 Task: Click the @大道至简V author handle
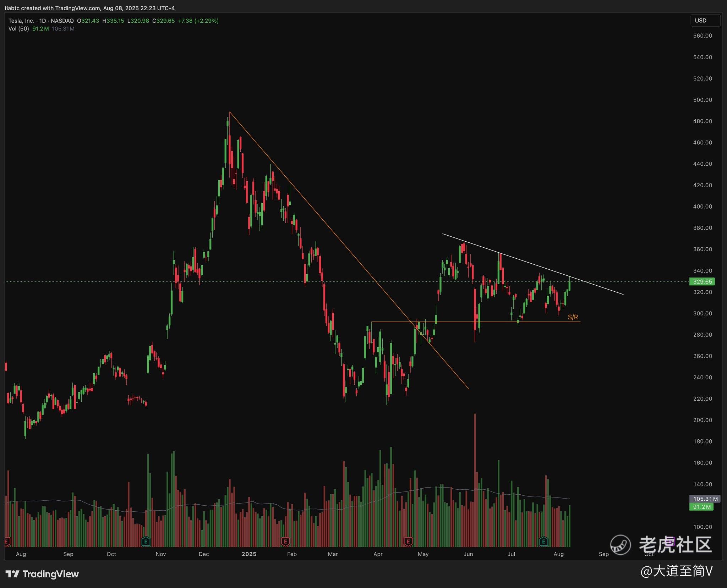(677, 571)
